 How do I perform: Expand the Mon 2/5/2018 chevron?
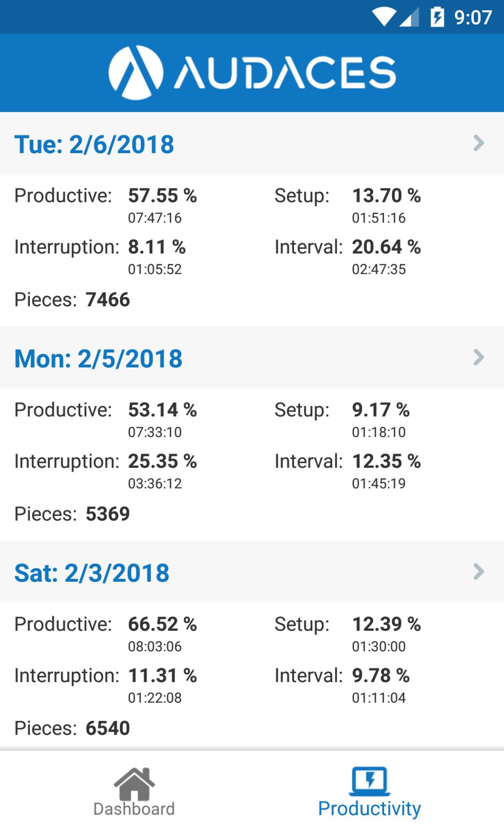coord(478,357)
